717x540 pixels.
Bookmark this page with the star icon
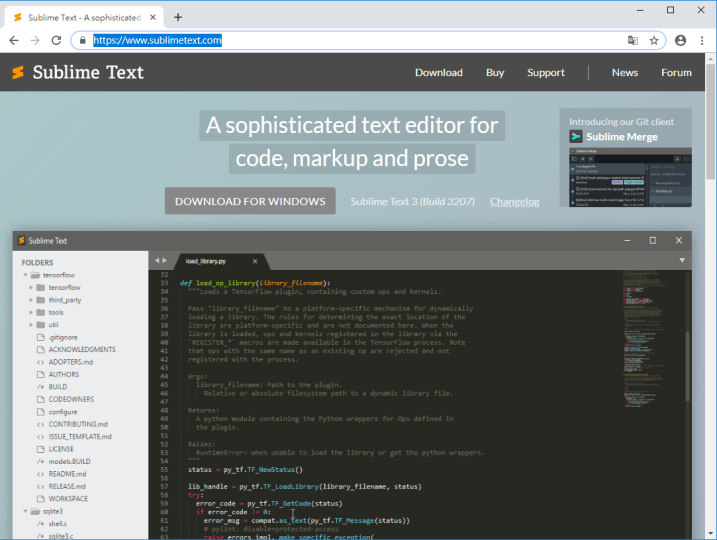pos(654,41)
